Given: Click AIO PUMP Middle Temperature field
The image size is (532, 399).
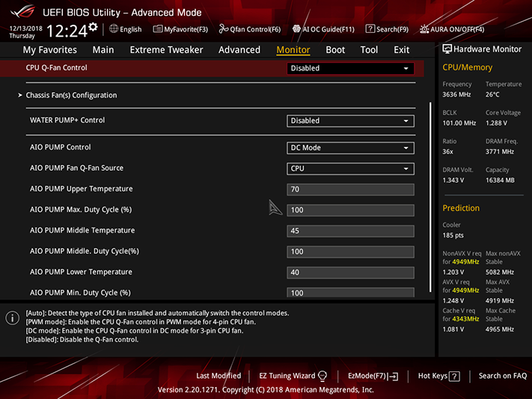Looking at the screenshot, I should (350, 231).
